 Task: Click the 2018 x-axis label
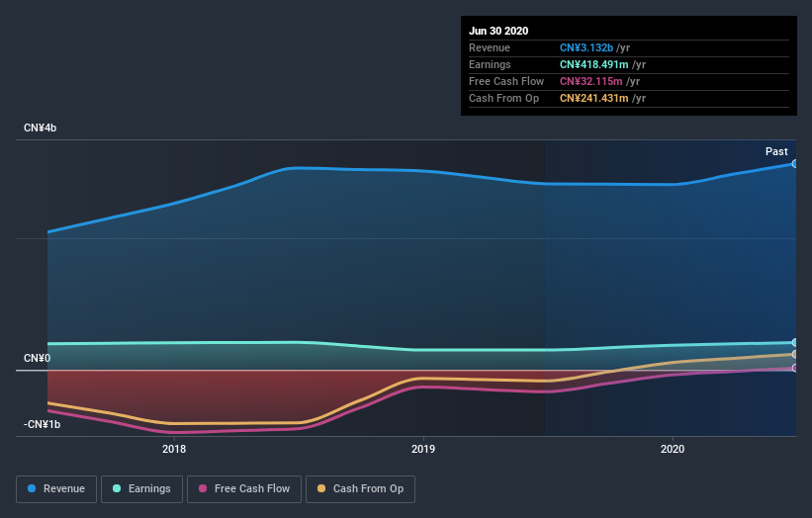point(174,449)
